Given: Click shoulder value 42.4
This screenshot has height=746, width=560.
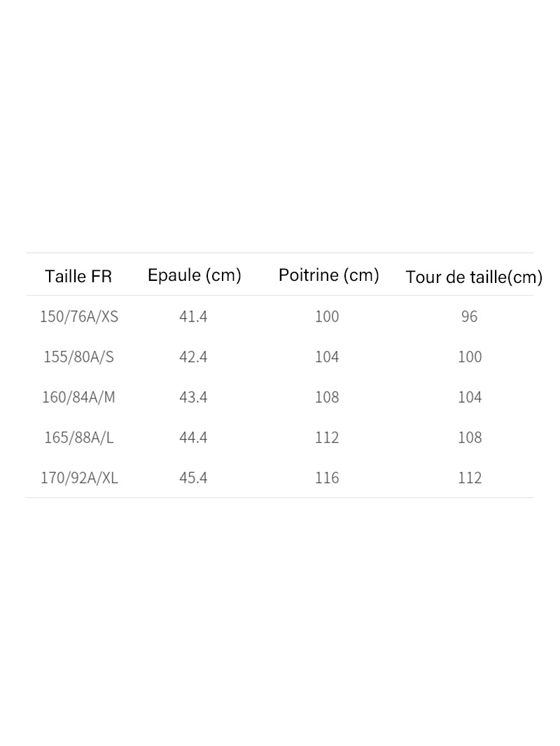Looking at the screenshot, I should pos(193,357).
